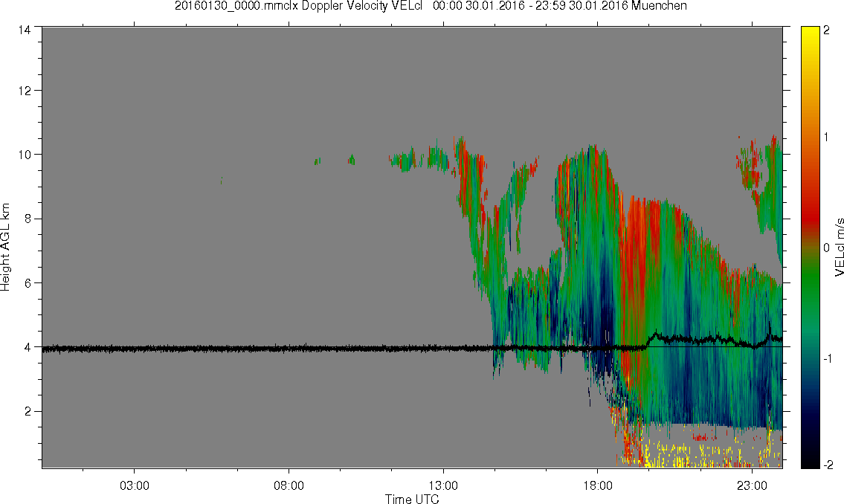Image resolution: width=844 pixels, height=504 pixels.
Task: Click the 6 km height tick label
Action: point(28,283)
